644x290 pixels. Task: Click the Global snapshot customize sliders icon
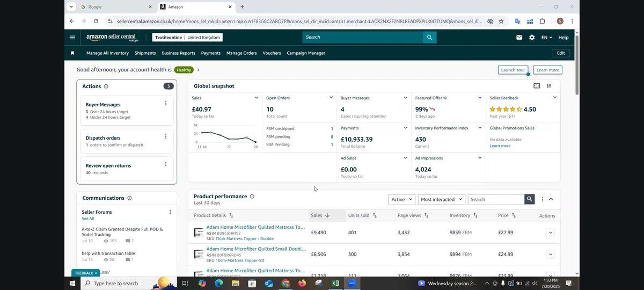click(x=549, y=86)
